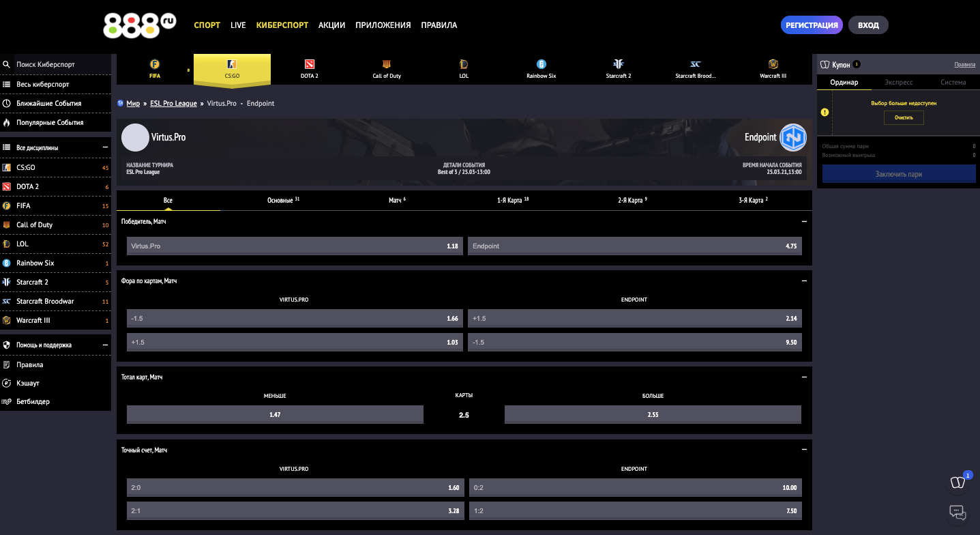
Task: Collapse the Точный счет, Матч market
Action: point(805,450)
